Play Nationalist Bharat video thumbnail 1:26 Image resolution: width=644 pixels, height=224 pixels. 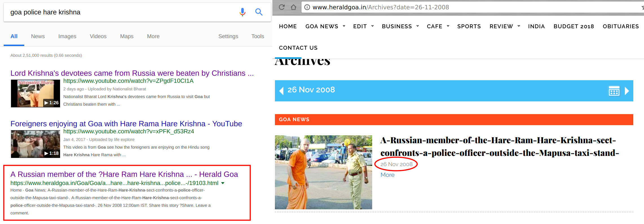pos(36,93)
